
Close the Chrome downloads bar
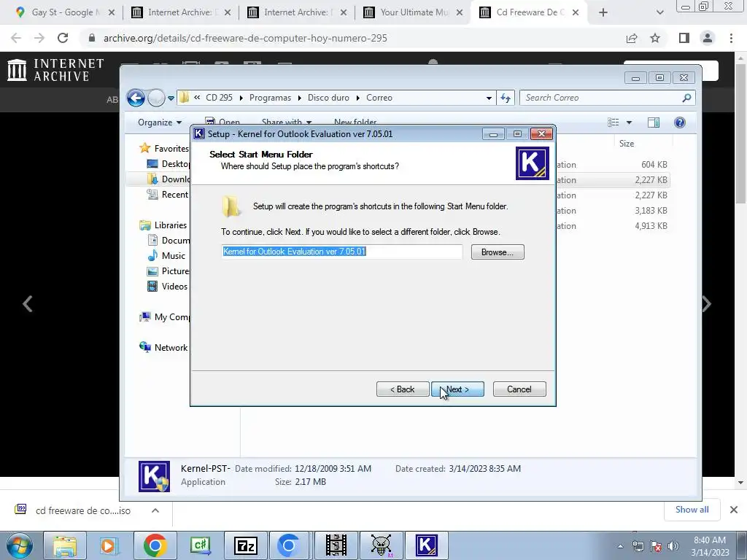pos(734,510)
